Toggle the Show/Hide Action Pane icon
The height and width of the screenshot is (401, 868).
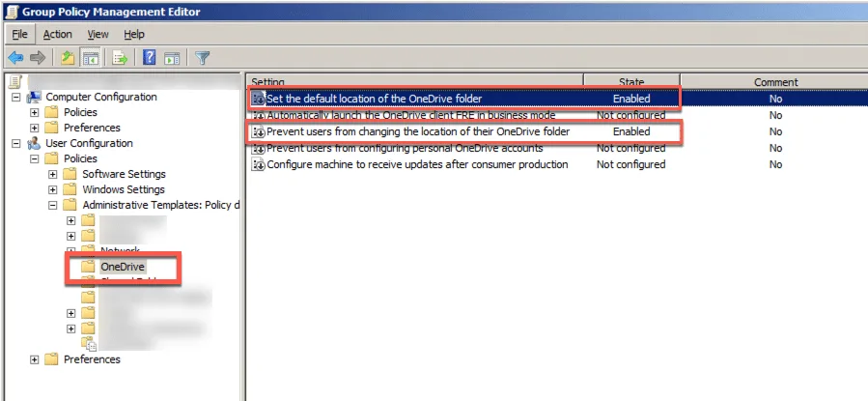click(172, 58)
